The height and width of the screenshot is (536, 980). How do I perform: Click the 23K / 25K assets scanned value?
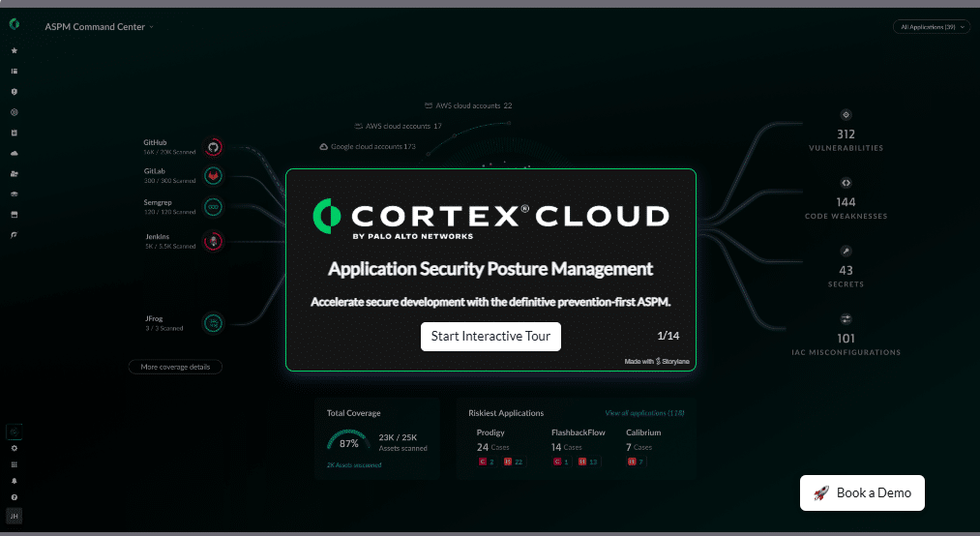[398, 437]
